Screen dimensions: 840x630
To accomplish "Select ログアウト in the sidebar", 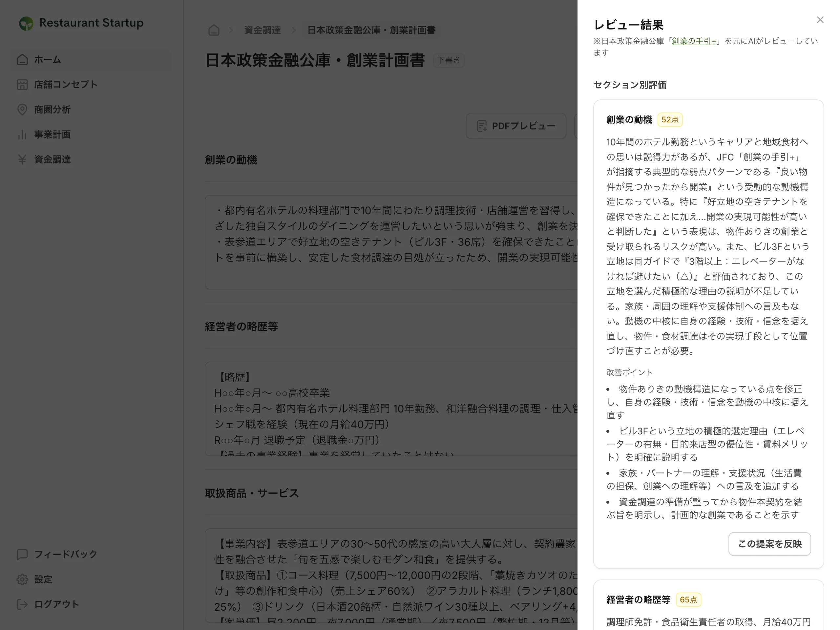I will pyautogui.click(x=92, y=604).
